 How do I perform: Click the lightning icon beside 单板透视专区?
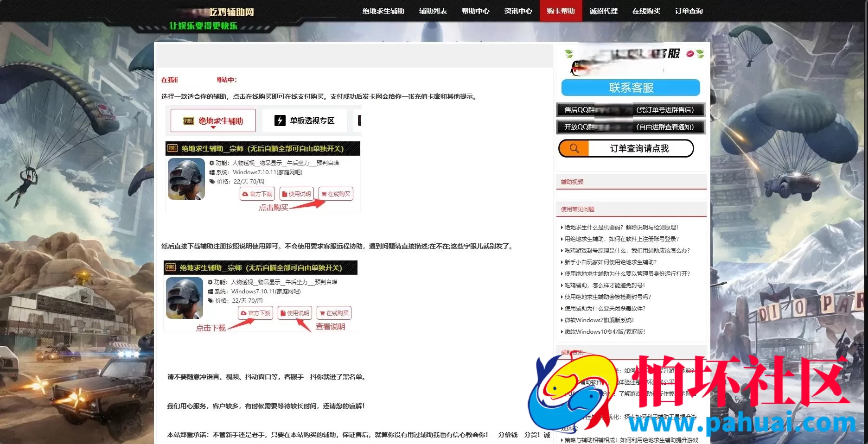click(280, 121)
